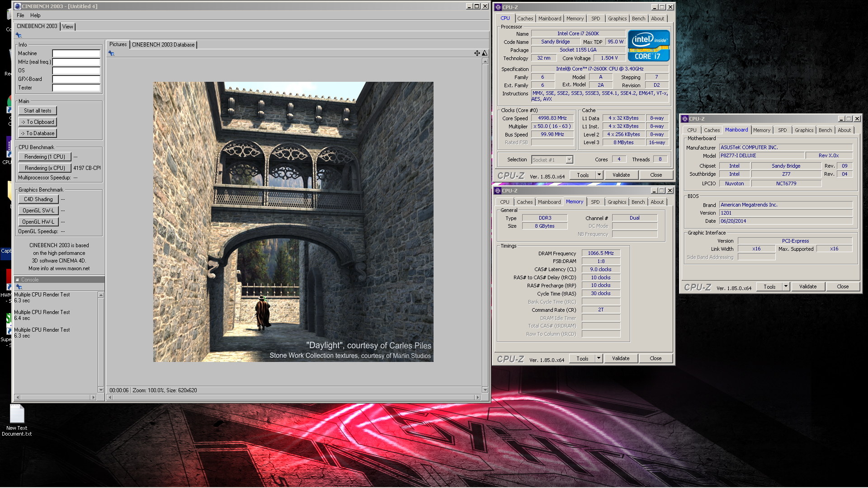Click into the Tester input field
Screen dimensions: 868x488
[76, 88]
